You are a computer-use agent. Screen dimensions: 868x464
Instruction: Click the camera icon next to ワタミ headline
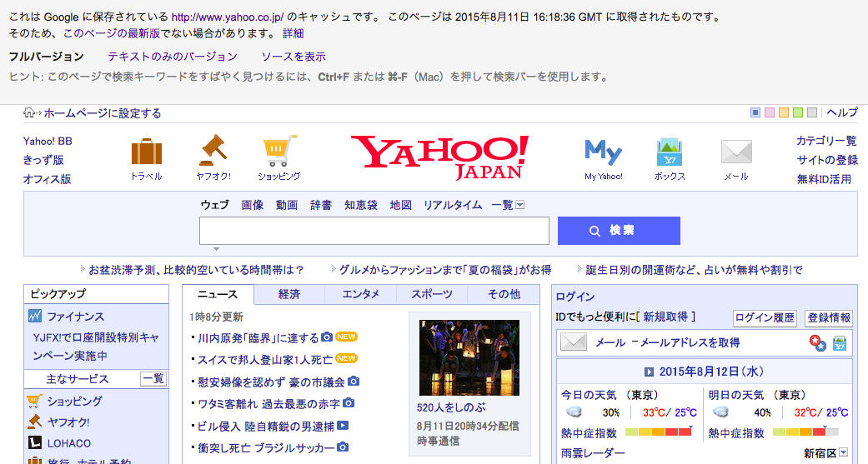click(349, 402)
